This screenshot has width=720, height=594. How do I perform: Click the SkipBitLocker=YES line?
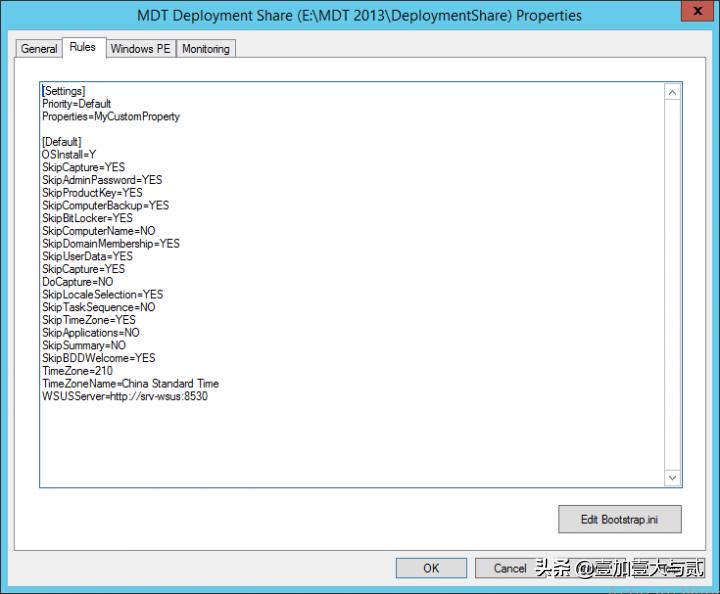coord(87,218)
